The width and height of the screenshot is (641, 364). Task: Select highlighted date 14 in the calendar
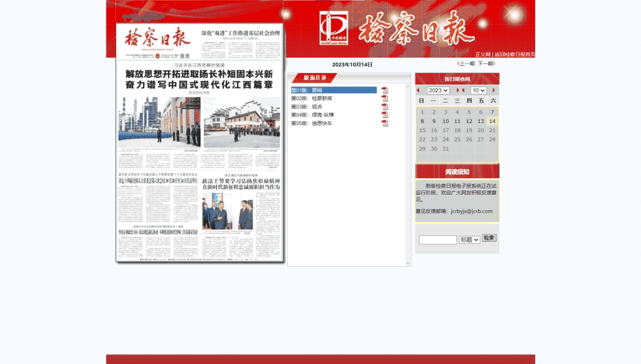pos(492,121)
